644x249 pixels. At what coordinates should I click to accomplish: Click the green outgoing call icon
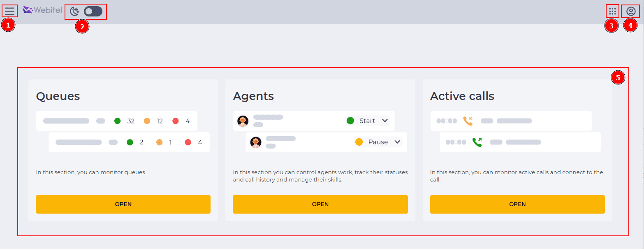coord(477,142)
